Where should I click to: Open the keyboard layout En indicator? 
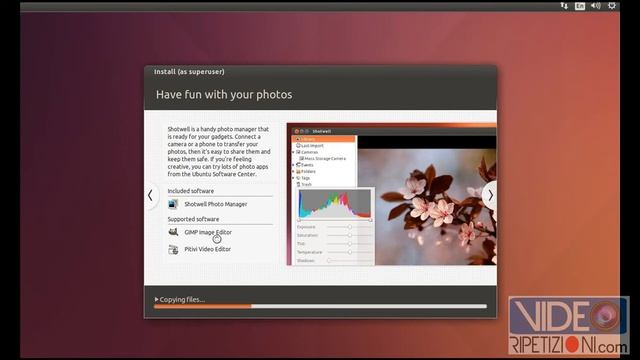(x=580, y=6)
